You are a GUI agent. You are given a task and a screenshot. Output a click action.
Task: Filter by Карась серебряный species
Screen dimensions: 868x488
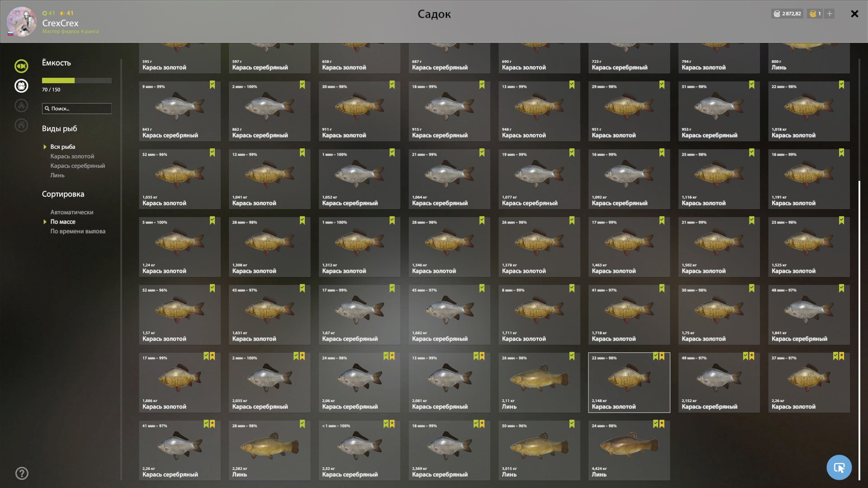78,166
